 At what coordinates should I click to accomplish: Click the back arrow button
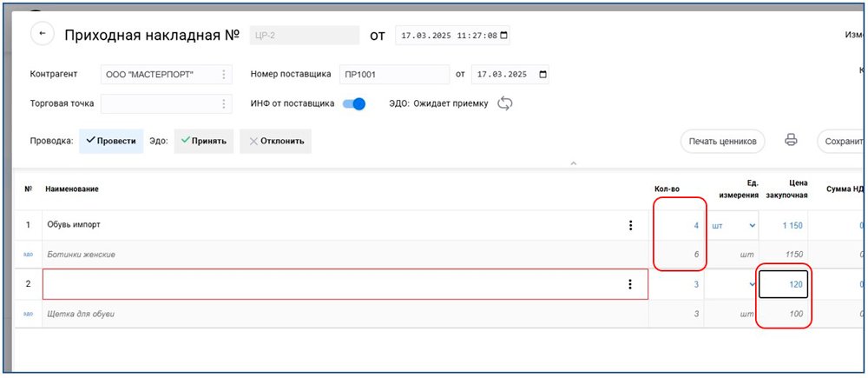[43, 34]
